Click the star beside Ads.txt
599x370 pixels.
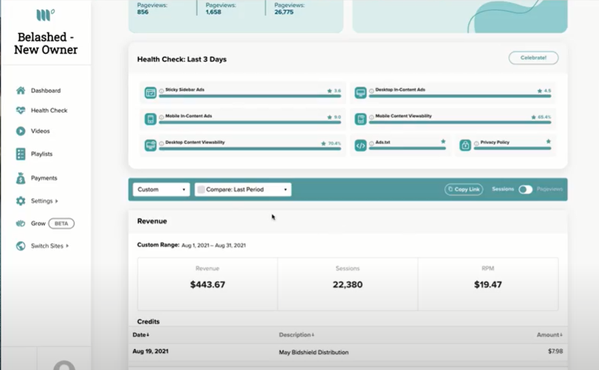[x=443, y=141]
